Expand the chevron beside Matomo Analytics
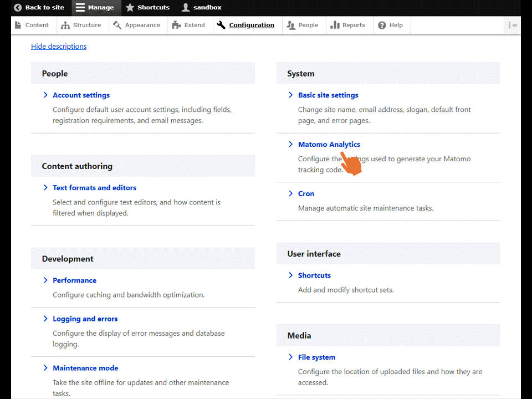 [290, 144]
